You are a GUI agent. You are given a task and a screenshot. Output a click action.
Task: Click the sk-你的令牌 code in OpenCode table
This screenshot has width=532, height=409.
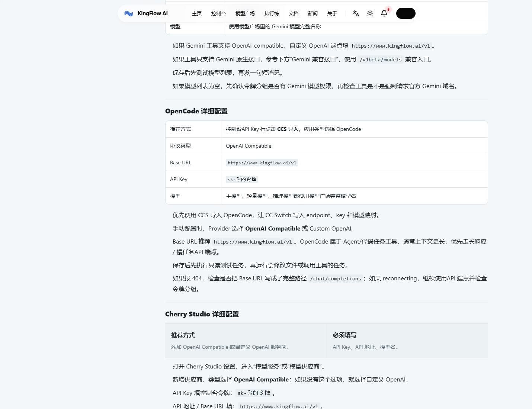(242, 179)
